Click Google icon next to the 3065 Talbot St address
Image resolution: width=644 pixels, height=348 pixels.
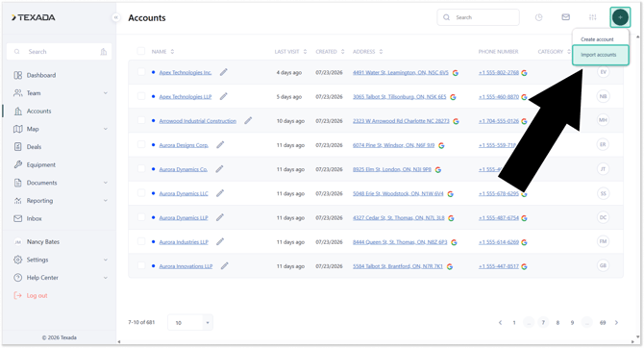pyautogui.click(x=453, y=97)
